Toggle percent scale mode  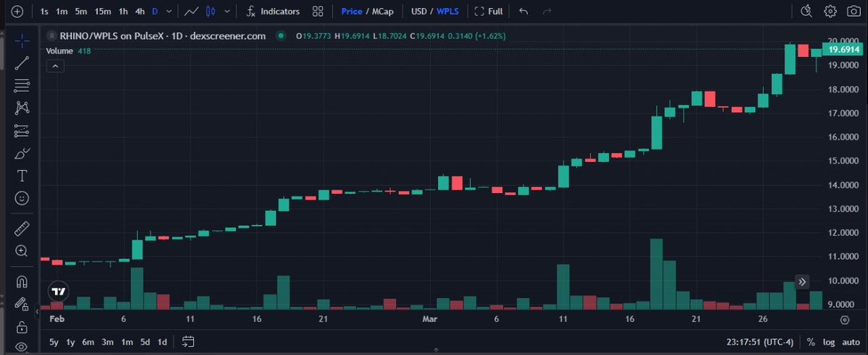tap(811, 342)
